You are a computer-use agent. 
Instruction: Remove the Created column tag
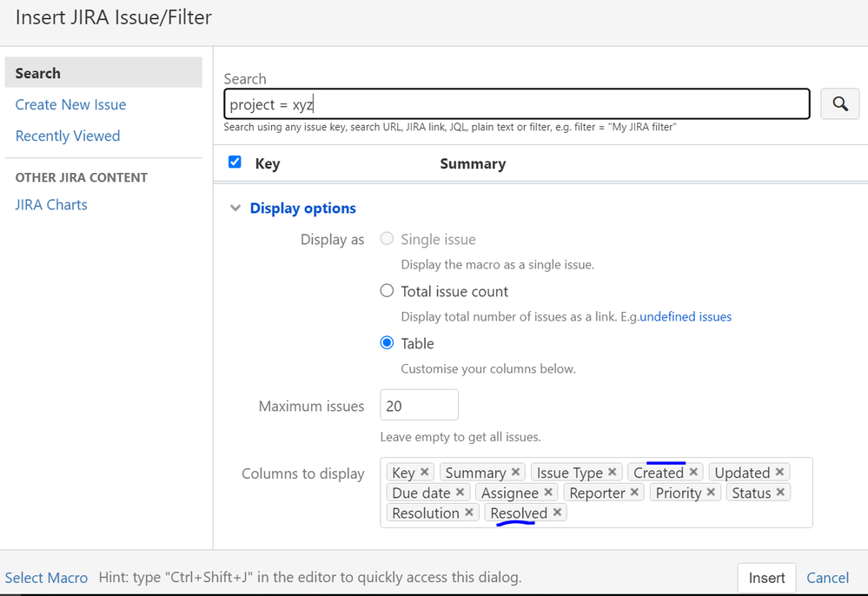693,472
